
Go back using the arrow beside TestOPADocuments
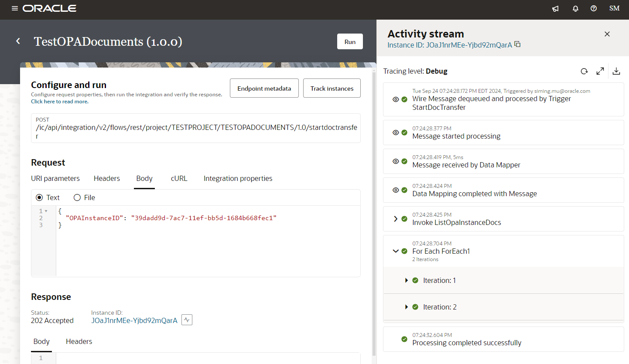click(18, 41)
